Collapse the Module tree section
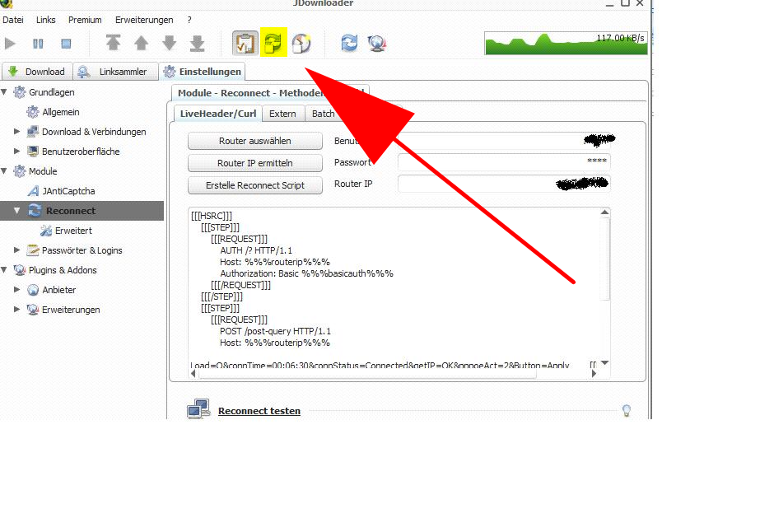 4,170
